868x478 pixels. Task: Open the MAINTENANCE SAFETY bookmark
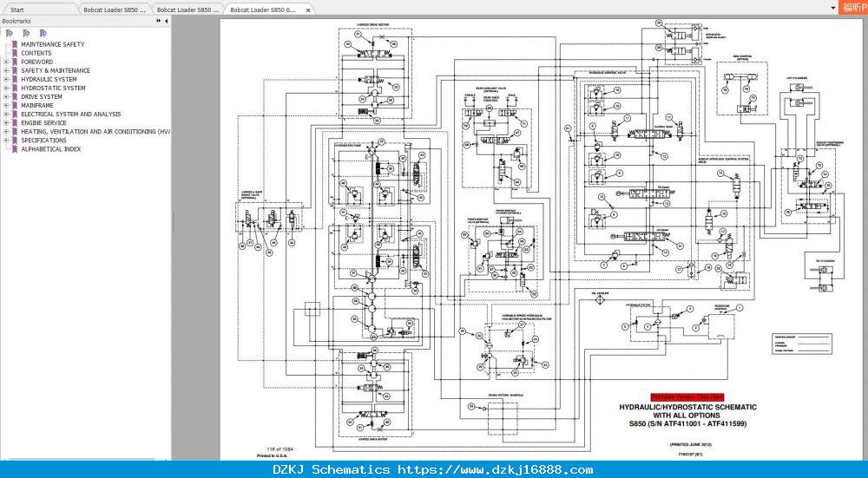click(x=53, y=44)
